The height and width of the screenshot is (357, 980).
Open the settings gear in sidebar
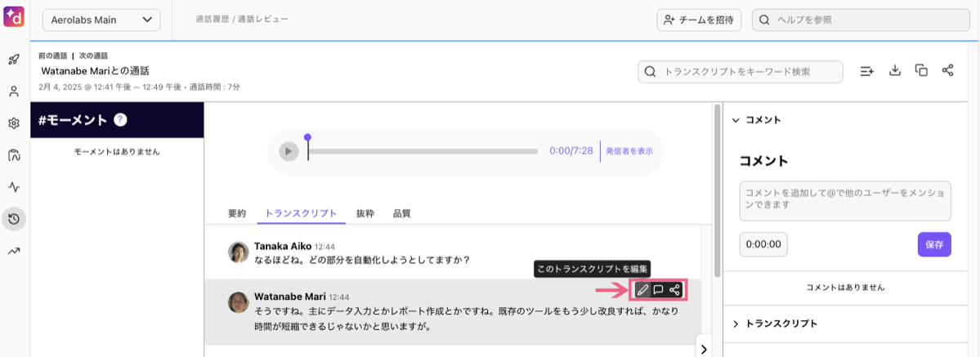tap(14, 124)
